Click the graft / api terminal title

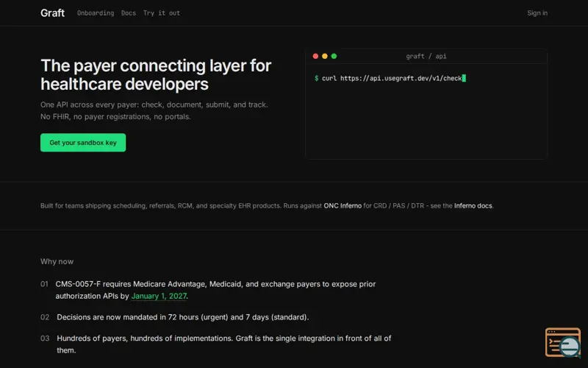click(x=426, y=57)
